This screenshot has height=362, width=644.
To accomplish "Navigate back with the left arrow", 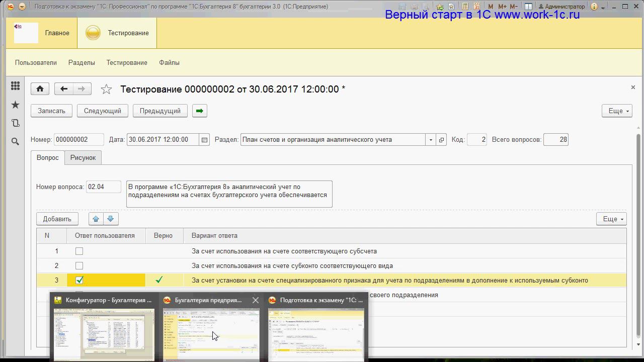I will [x=63, y=89].
